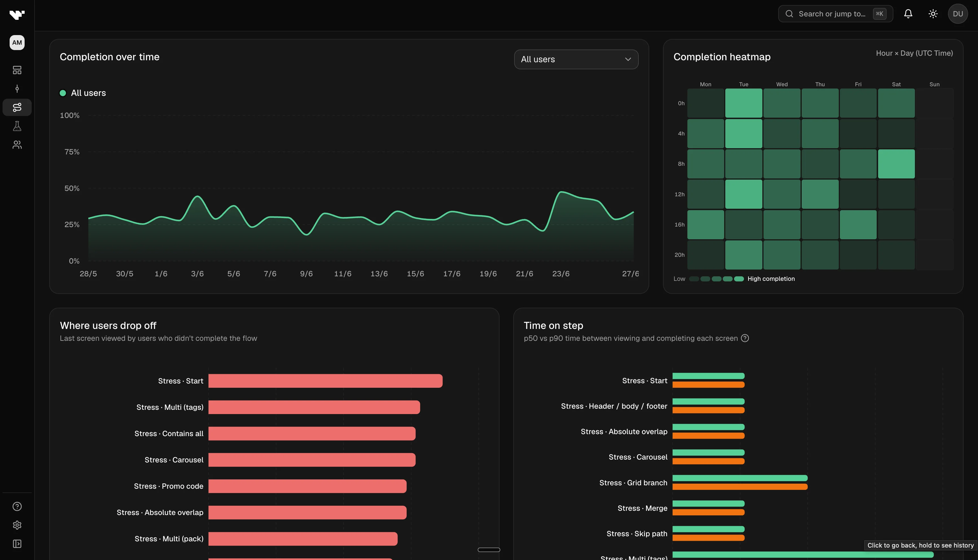The width and height of the screenshot is (978, 560).
Task: Click the brightest heatmap legend swatch beside High completion
Action: click(x=739, y=279)
